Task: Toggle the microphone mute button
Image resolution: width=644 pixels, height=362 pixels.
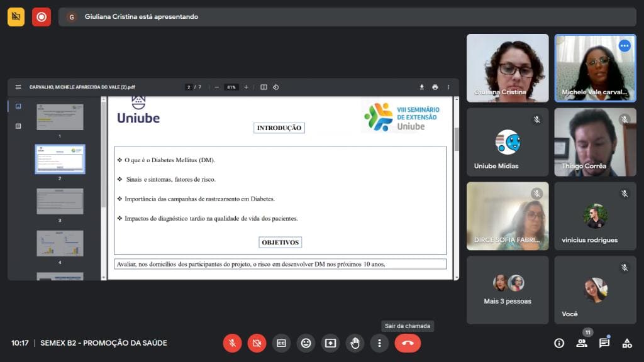Action: point(232,343)
